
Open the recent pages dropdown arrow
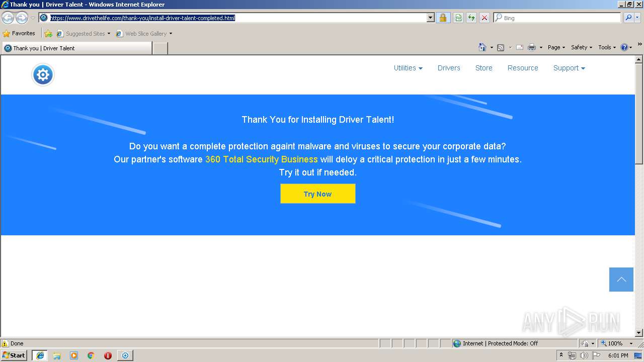pyautogui.click(x=33, y=18)
